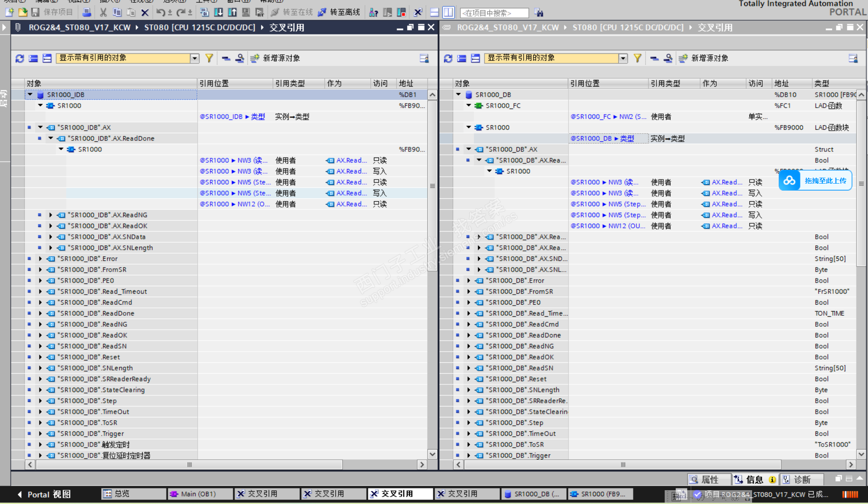
Task: Switch to the SR1000 (FB9...) editor tab
Action: 600,494
